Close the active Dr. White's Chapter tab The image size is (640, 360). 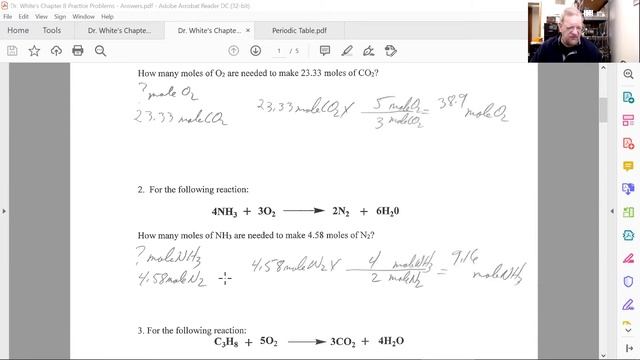click(248, 31)
